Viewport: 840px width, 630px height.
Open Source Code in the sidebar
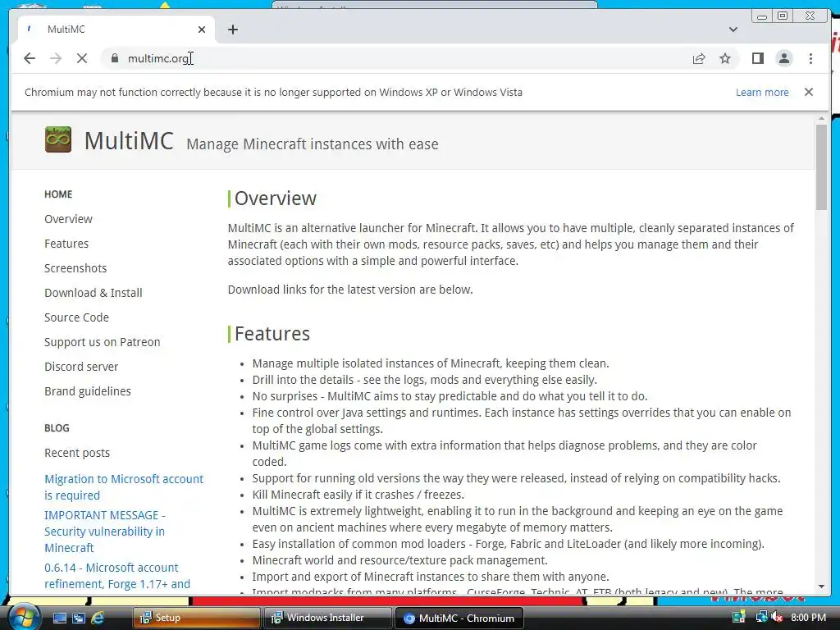click(76, 317)
